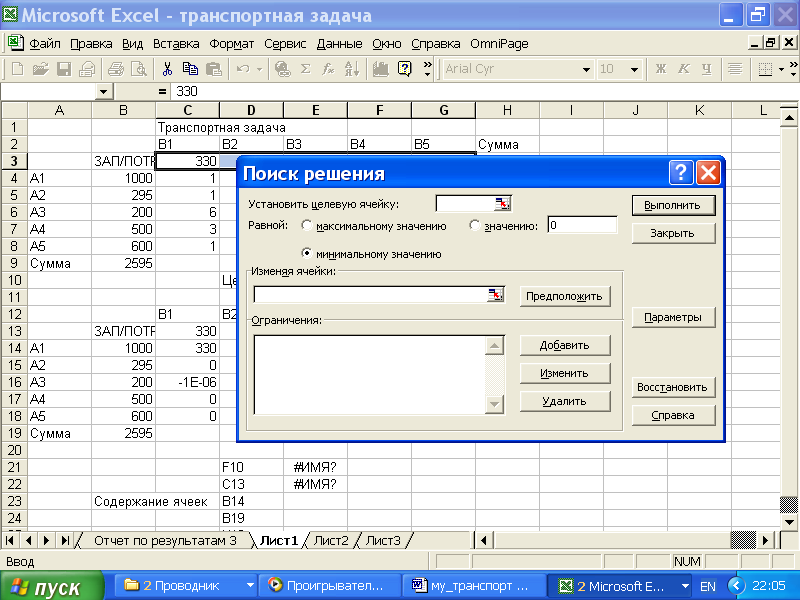800x600 pixels.
Task: Click the AutoSum sigma icon
Action: [305, 68]
